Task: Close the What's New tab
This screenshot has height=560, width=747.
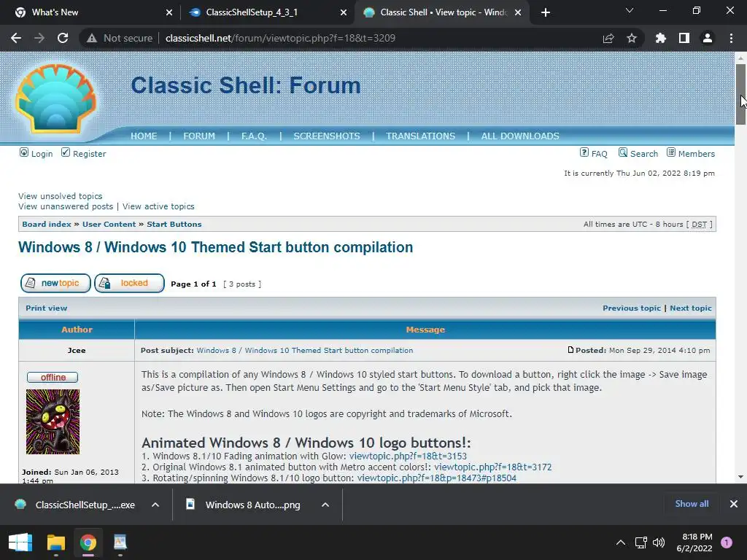Action: pyautogui.click(x=169, y=12)
